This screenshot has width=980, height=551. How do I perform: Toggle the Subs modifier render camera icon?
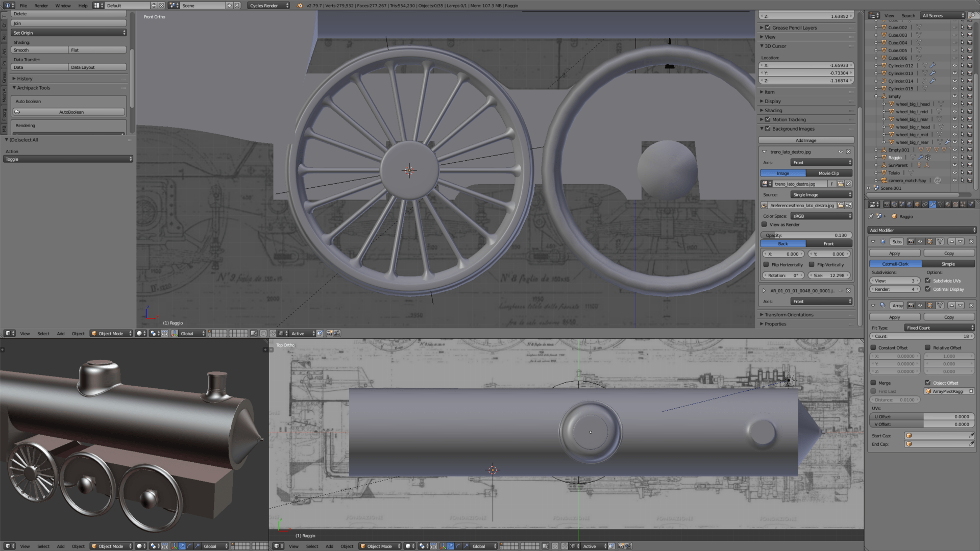[911, 241]
